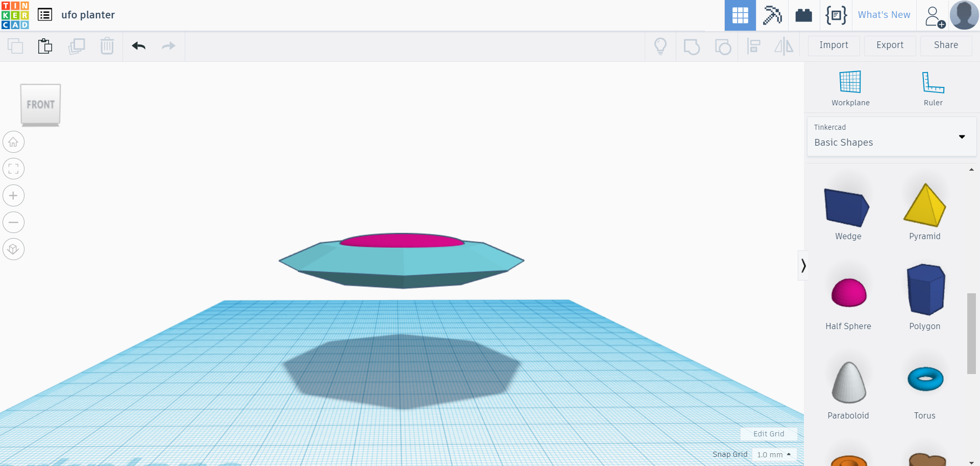The width and height of the screenshot is (980, 466).
Task: Click the Fit all in view button
Action: 13,169
